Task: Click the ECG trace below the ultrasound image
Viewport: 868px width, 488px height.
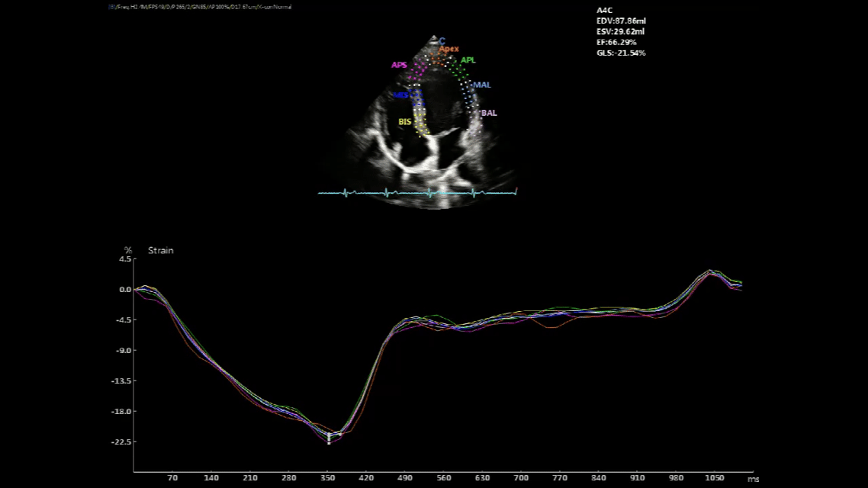Action: [x=417, y=193]
